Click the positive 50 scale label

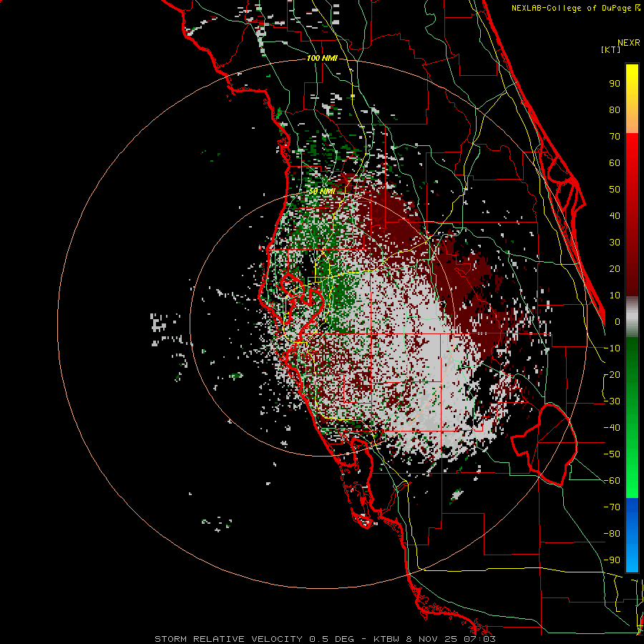(615, 190)
